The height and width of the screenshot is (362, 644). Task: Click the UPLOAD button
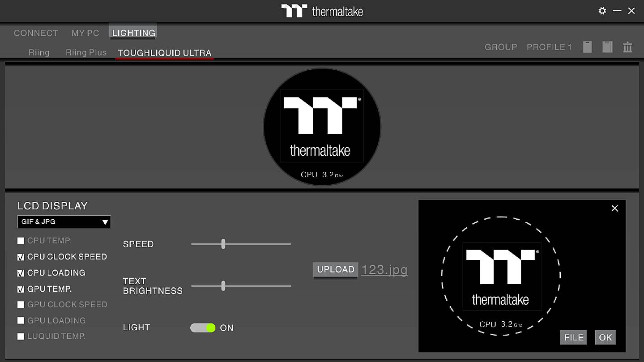click(x=335, y=270)
